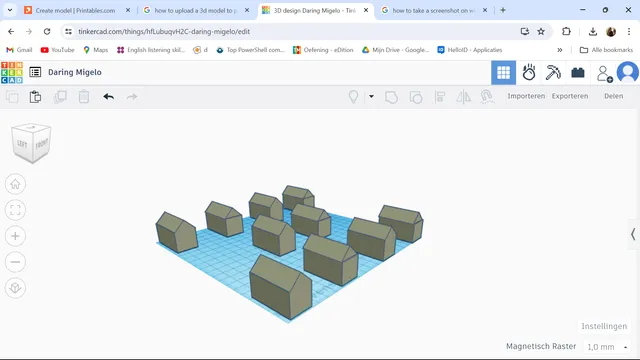The width and height of the screenshot is (640, 360).
Task: Open the Magnetisch Raster dropdown
Action: click(607, 347)
